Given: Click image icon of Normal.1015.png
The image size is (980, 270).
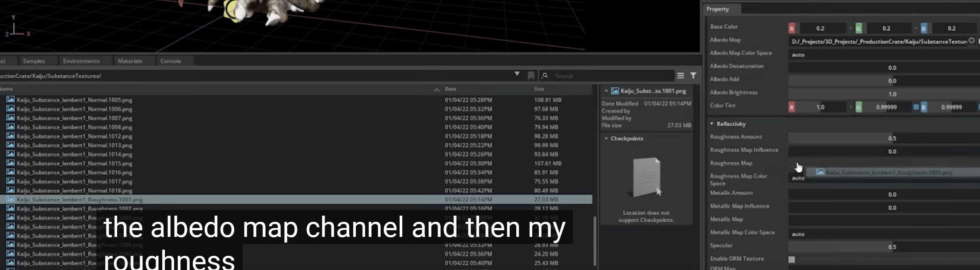Looking at the screenshot, I should coord(10,163).
